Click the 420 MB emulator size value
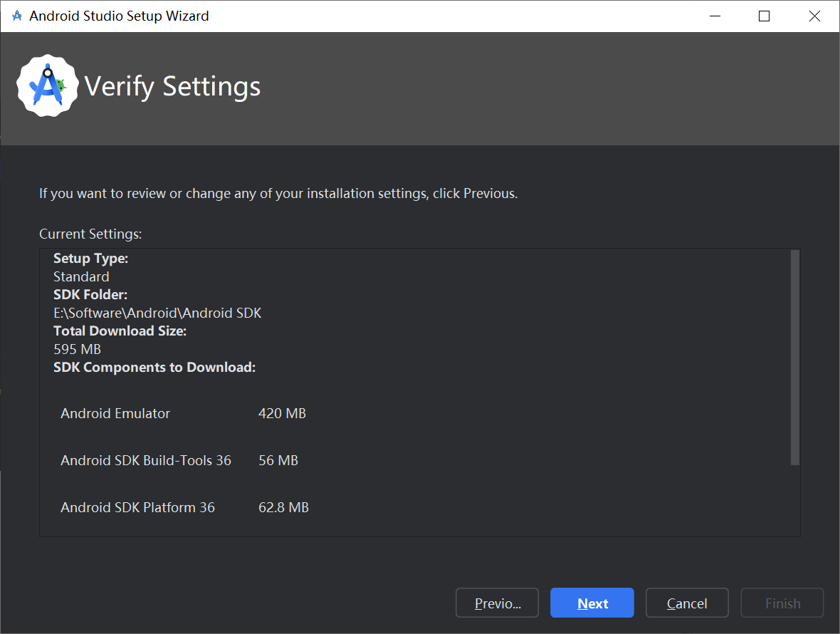 click(x=282, y=413)
